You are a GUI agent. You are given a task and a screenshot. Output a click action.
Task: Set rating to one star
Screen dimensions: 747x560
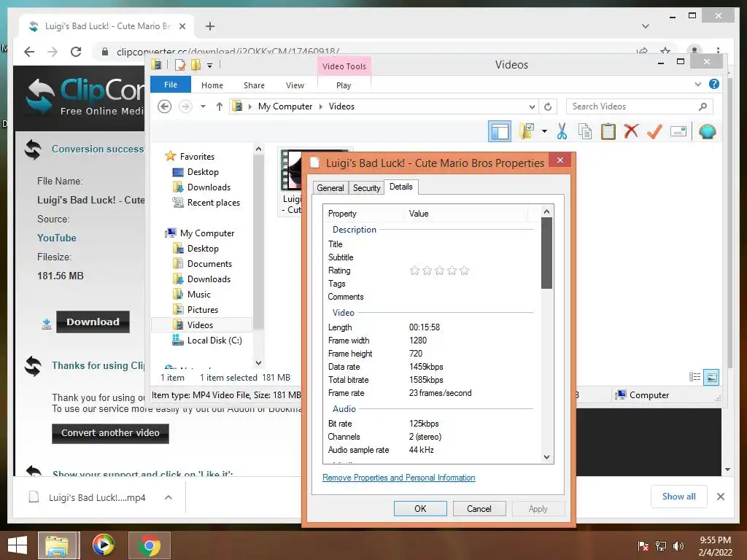[414, 271]
